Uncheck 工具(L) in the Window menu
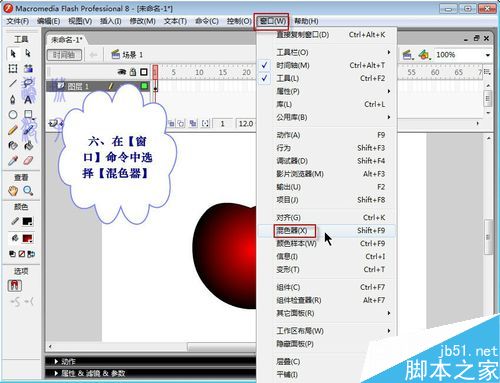Viewport: 500px width, 383px height. [x=264, y=78]
